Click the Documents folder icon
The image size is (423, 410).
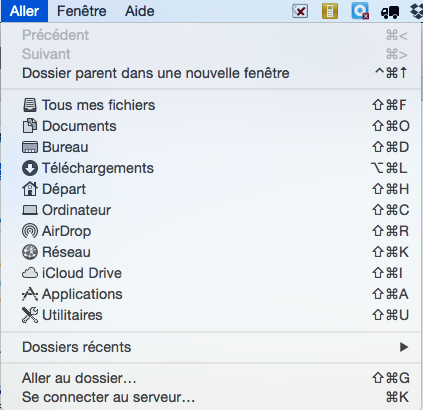30,126
